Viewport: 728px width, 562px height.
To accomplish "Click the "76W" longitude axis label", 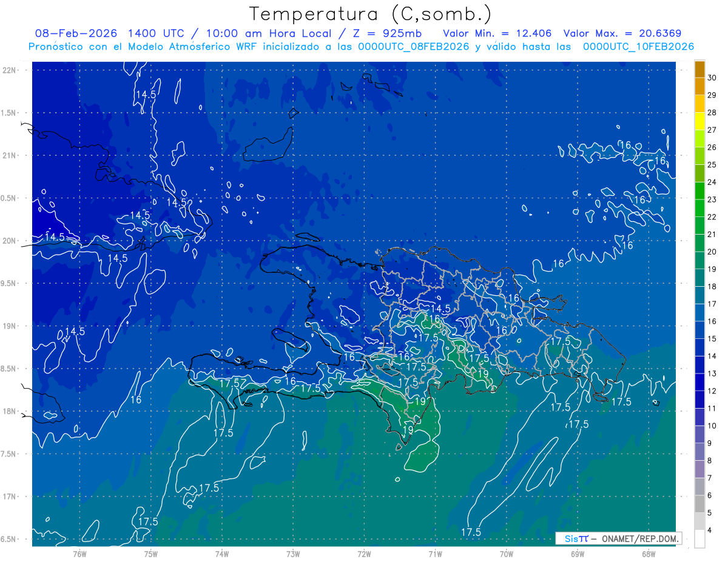I will pyautogui.click(x=79, y=554).
